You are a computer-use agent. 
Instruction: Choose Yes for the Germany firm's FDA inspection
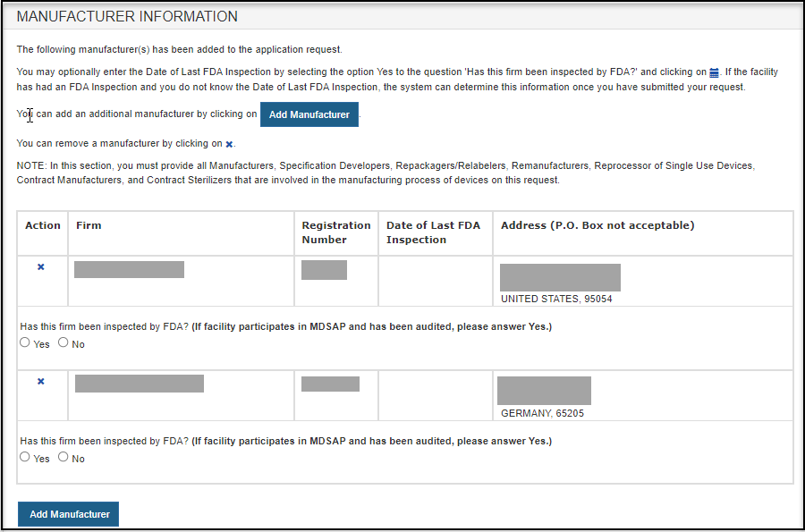(25, 457)
